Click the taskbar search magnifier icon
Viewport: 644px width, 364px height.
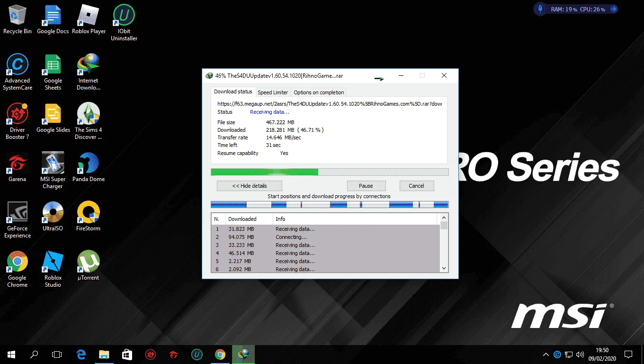pyautogui.click(x=34, y=354)
